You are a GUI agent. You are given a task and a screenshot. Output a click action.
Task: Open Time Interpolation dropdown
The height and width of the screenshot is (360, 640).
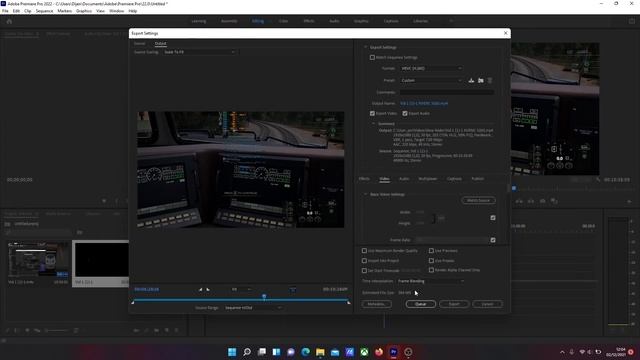pyautogui.click(x=431, y=281)
